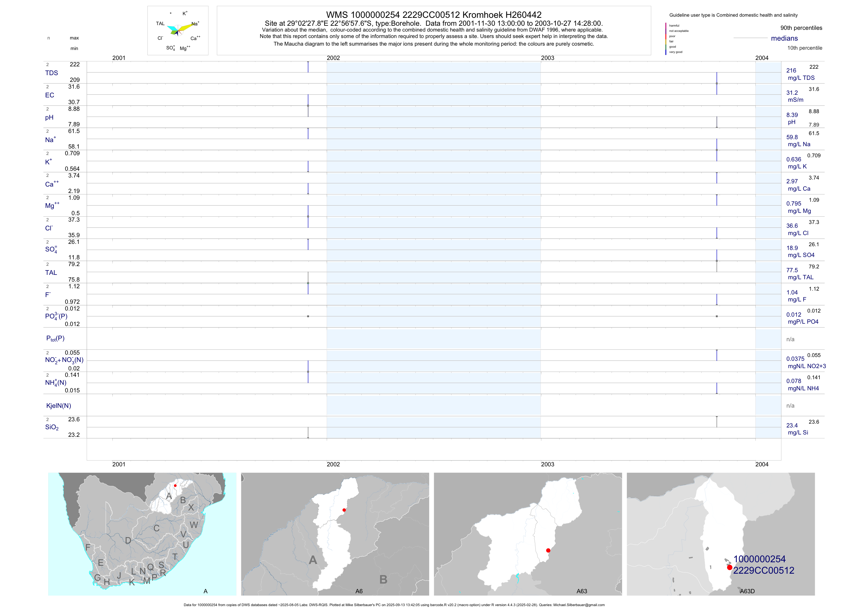Click the 2002 year label at top axis
Viewport: 868px width, 614px height.
[x=333, y=58]
